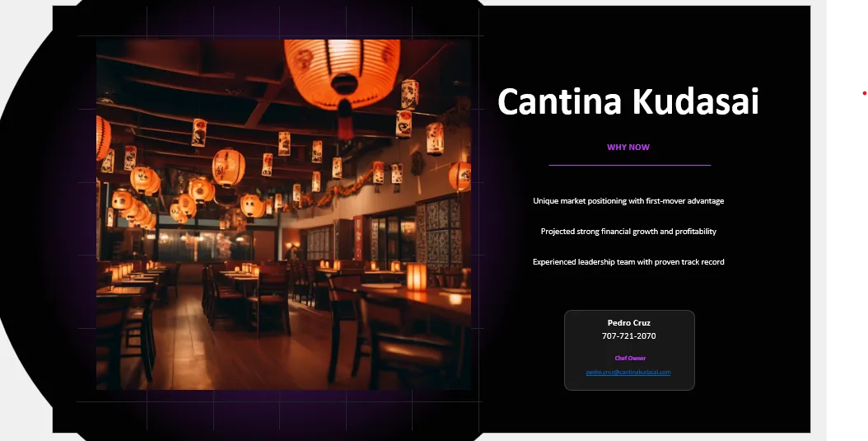Click the Pedro Cruz name text
Viewport: 868px width, 441px height.
click(x=629, y=323)
